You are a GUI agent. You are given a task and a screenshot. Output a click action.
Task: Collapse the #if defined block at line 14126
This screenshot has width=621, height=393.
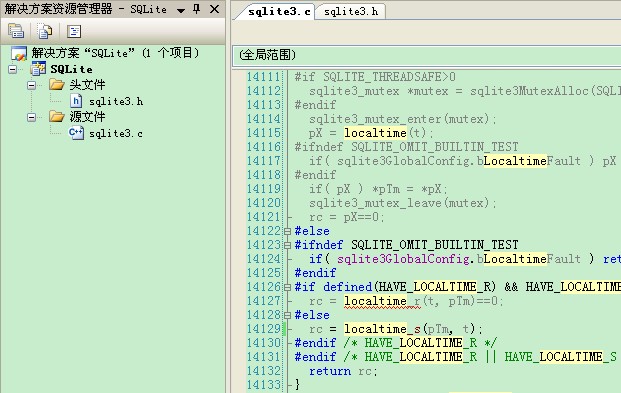click(x=288, y=287)
